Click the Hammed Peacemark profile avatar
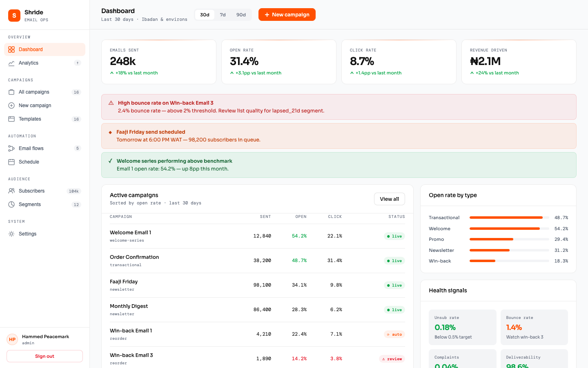 point(12,339)
